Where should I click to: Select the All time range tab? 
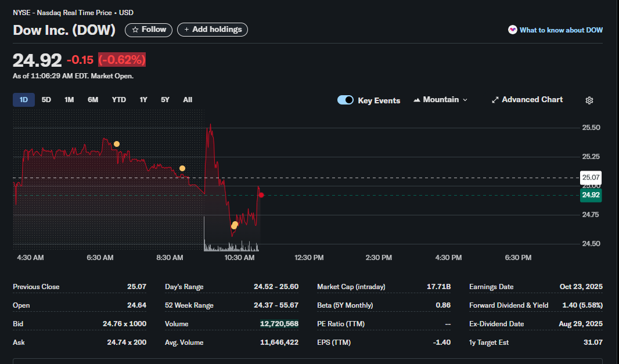tap(188, 100)
